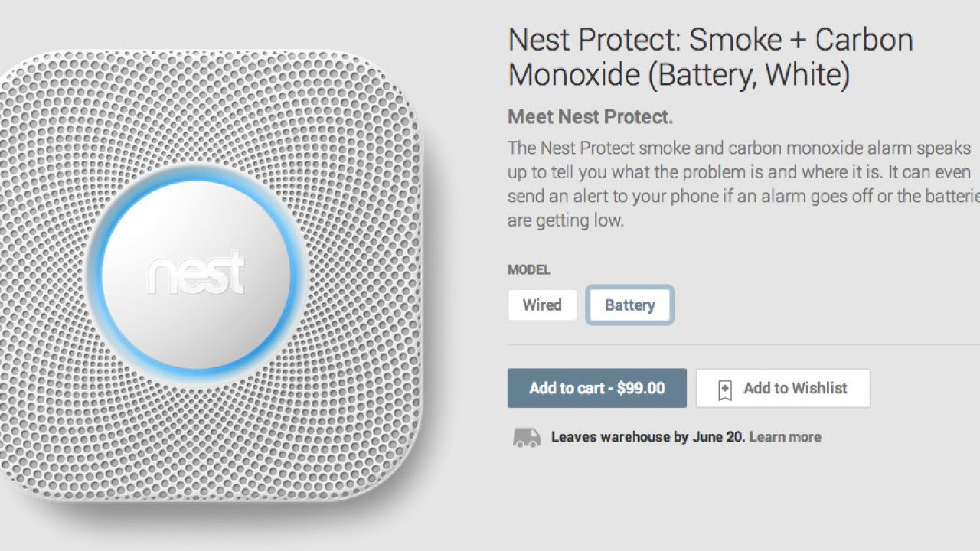
Task: Open the Learn more shipping link
Action: tap(785, 437)
